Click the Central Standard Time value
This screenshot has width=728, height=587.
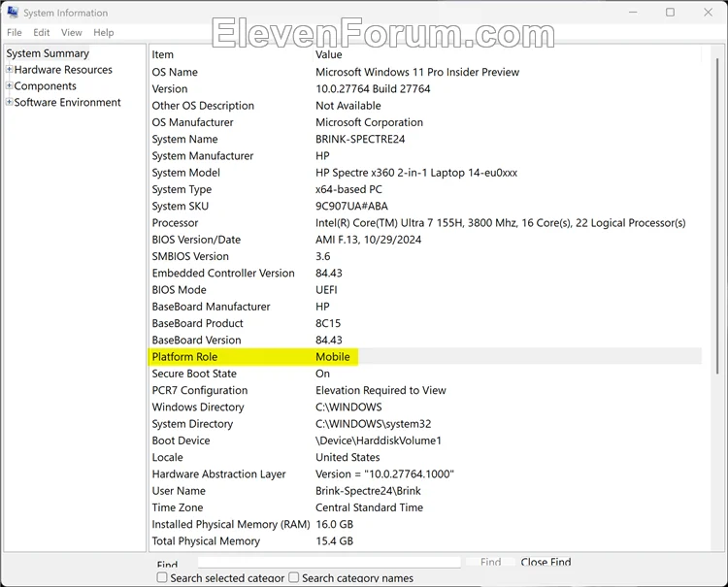click(369, 507)
